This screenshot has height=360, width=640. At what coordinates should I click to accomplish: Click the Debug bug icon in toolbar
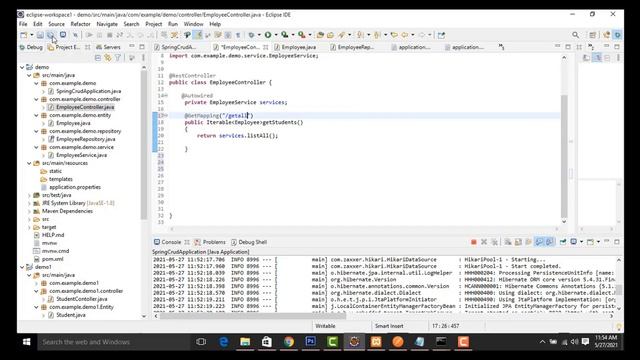(251, 35)
